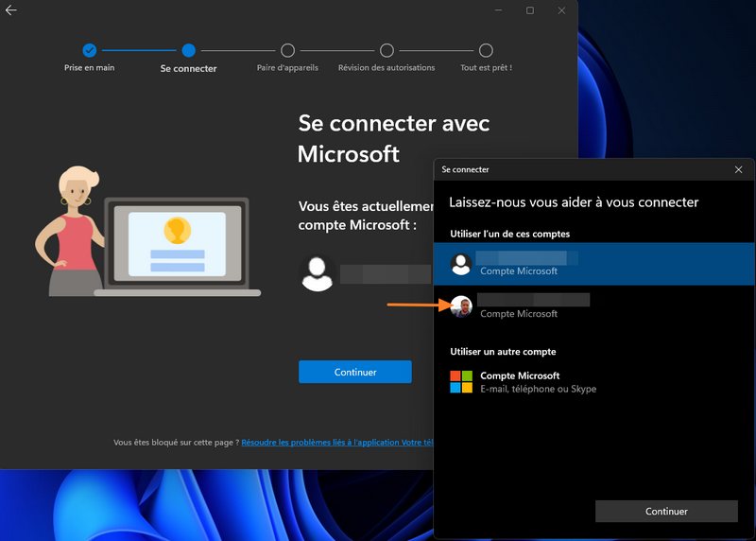Open the 'Résoudre les problèmes' troubleshooting link

pyautogui.click(x=337, y=442)
